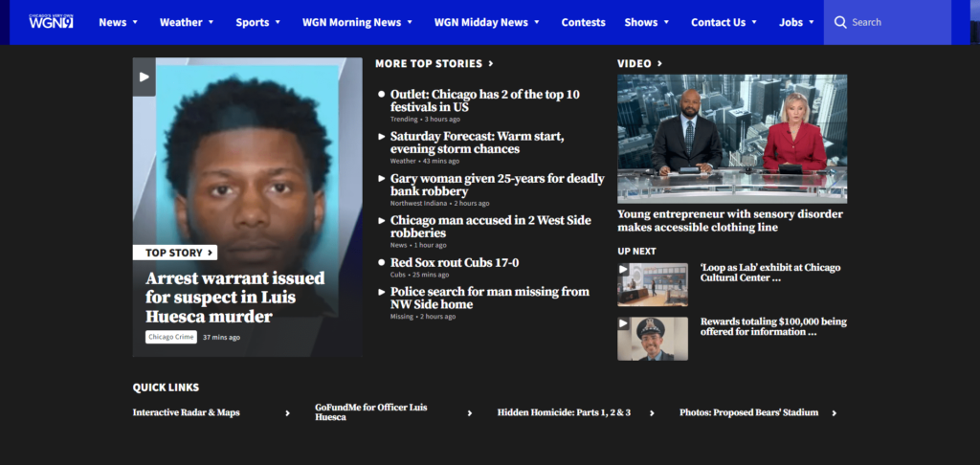Click play triangle beside West Side robberies story

(382, 220)
